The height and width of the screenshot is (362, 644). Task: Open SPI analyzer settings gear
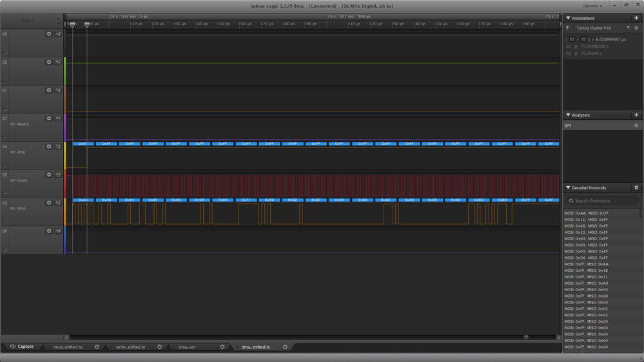tap(636, 126)
